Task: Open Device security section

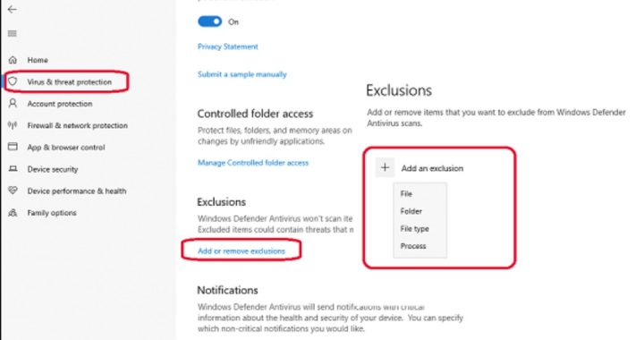Action: click(53, 169)
